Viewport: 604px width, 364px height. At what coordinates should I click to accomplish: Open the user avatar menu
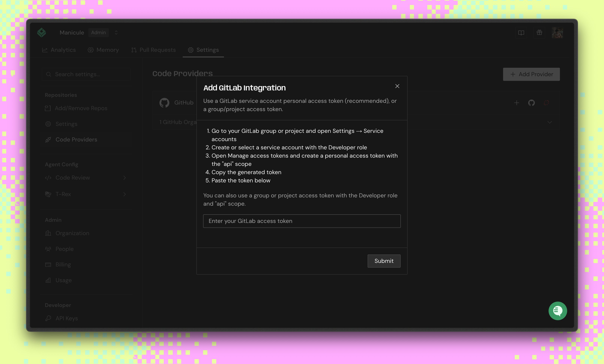(557, 33)
